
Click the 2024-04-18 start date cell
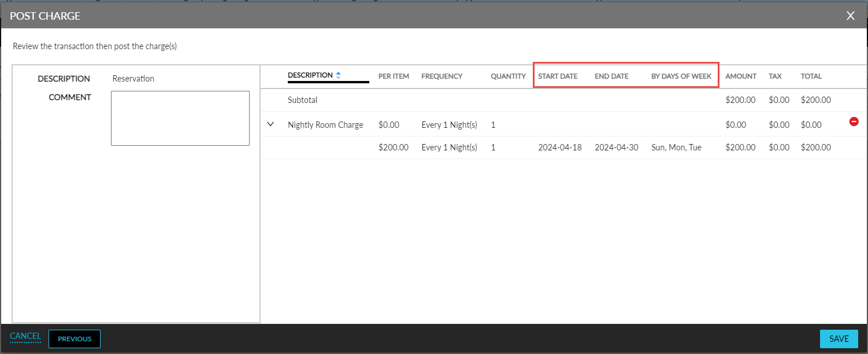coord(560,147)
